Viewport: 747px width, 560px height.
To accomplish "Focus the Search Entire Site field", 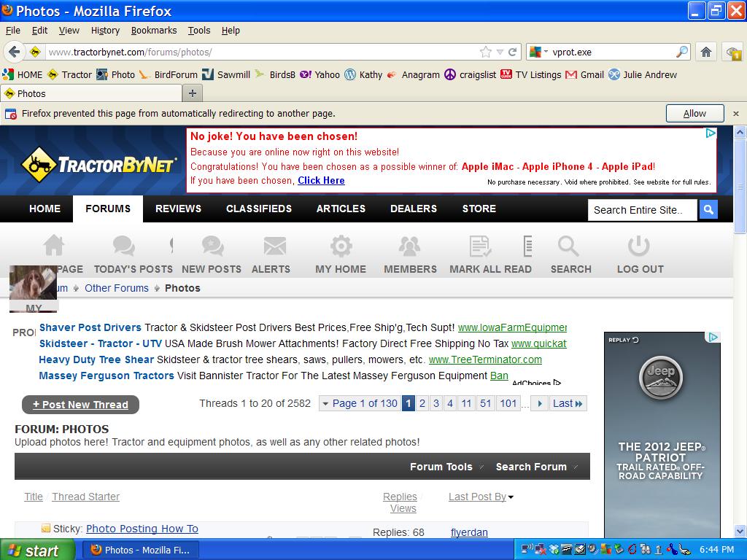I will [643, 209].
